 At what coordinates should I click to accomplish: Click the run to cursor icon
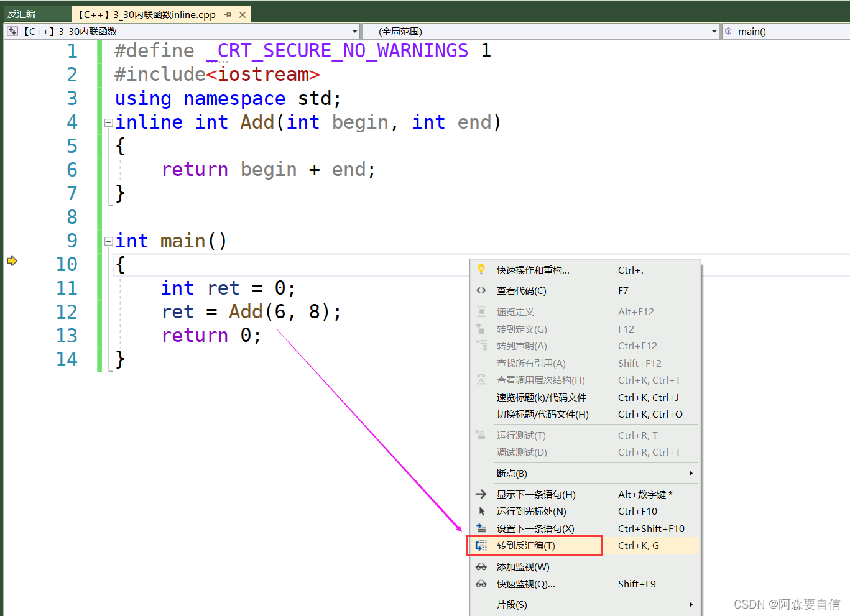click(481, 511)
